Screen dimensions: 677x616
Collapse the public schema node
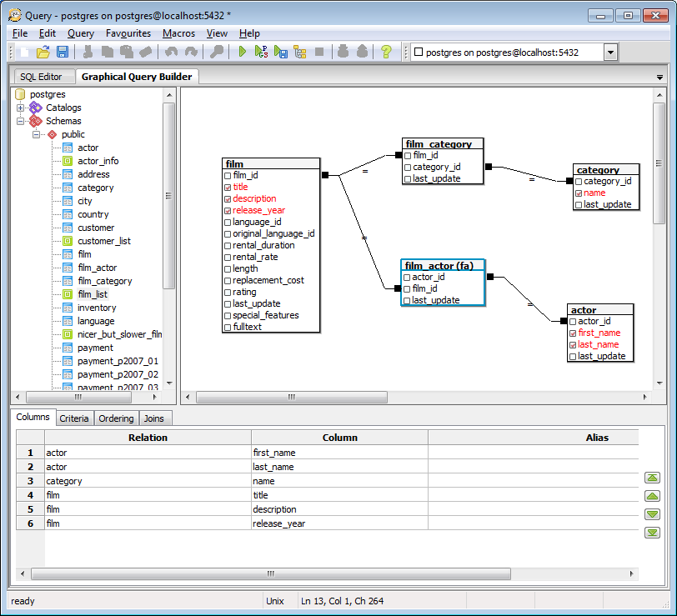coord(36,133)
